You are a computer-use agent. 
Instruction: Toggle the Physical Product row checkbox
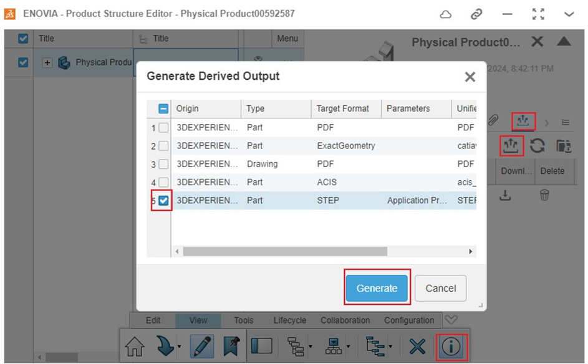coord(23,62)
